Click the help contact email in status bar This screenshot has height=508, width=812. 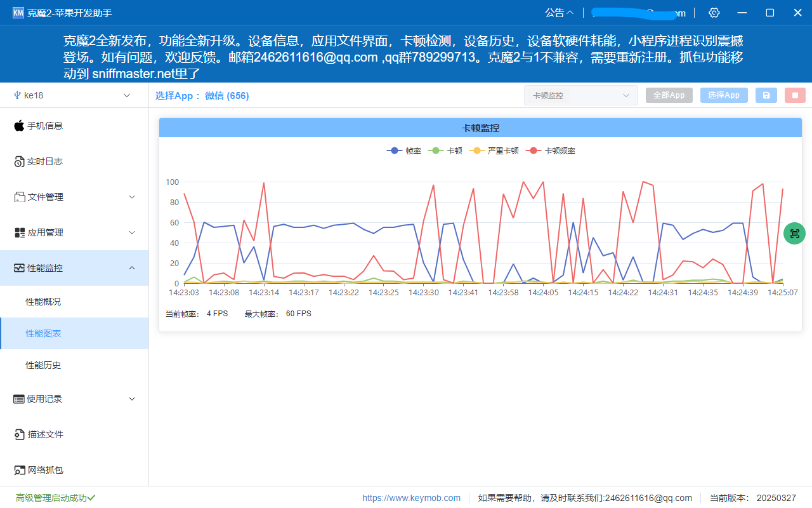point(648,498)
